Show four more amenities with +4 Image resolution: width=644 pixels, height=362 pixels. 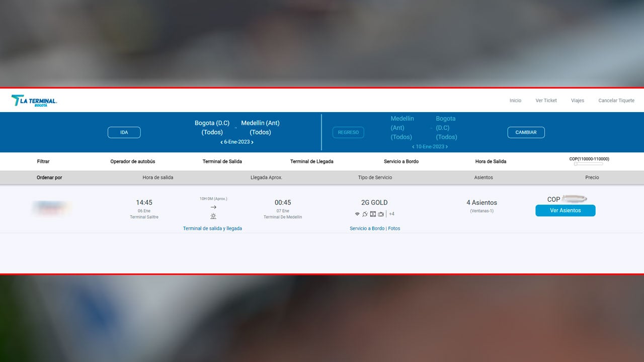[x=391, y=214]
